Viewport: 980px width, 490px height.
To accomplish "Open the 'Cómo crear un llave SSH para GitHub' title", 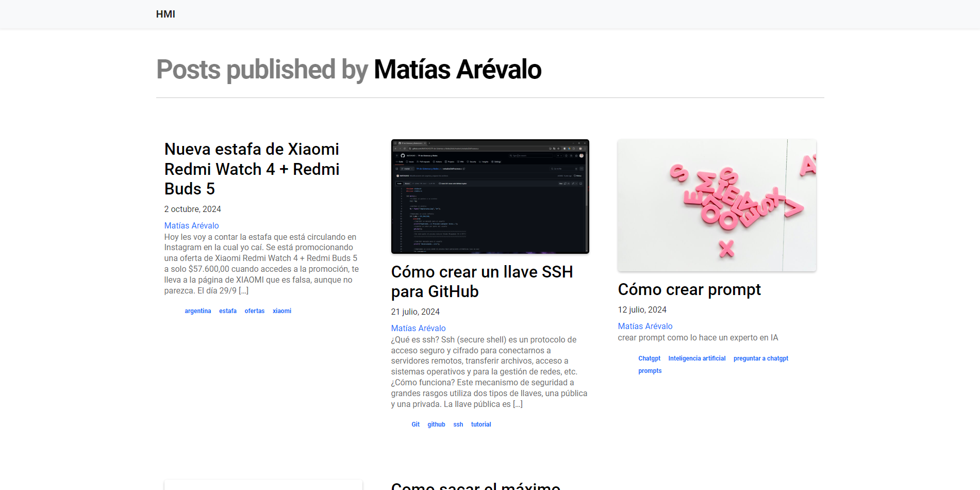I will (482, 282).
